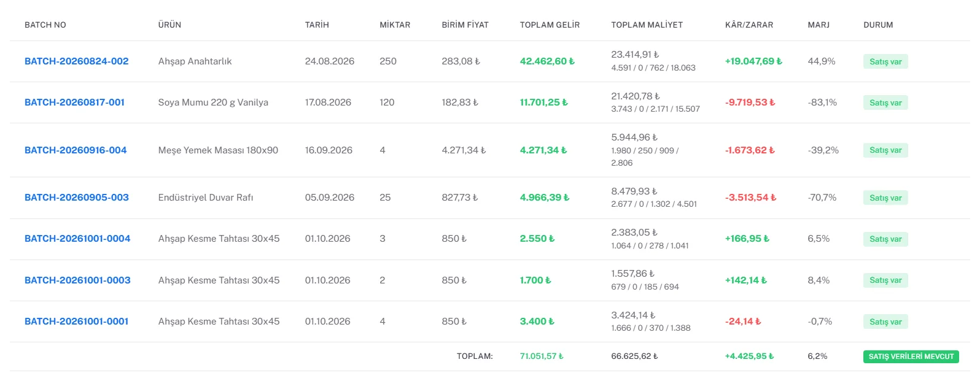Select the Meşe Yemek Masası 180x90 product cell
Image resolution: width=980 pixels, height=381 pixels.
tap(218, 150)
